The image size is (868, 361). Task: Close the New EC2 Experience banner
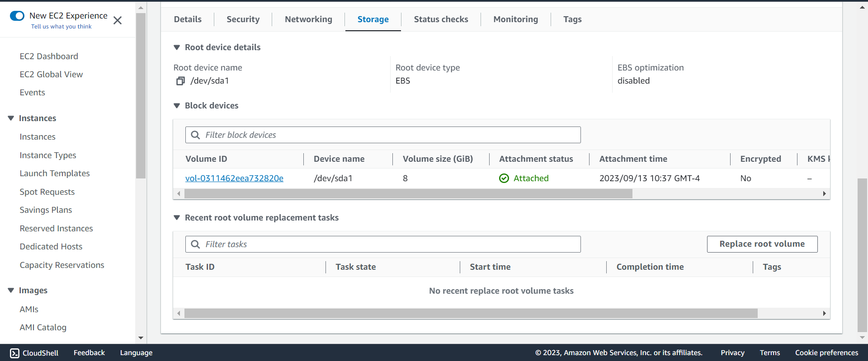(118, 20)
